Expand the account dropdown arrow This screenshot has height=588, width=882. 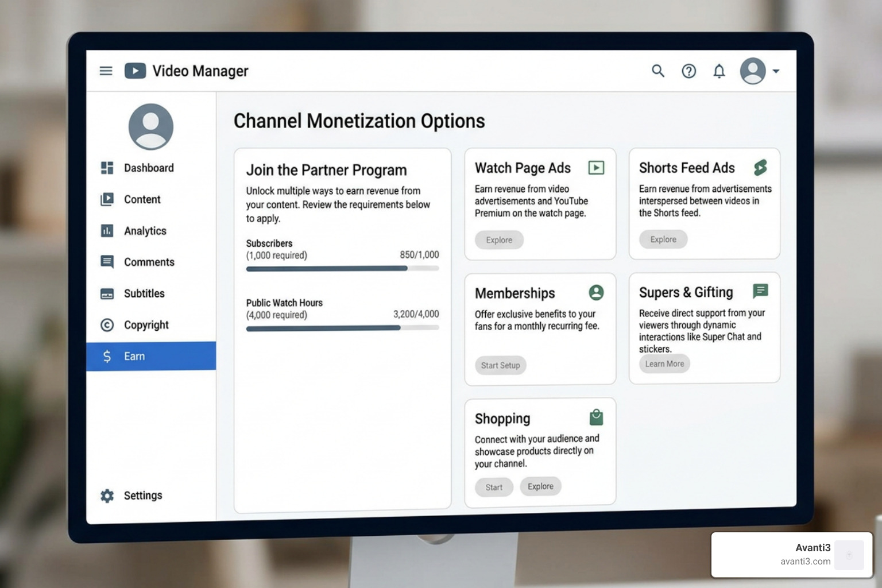tap(776, 71)
